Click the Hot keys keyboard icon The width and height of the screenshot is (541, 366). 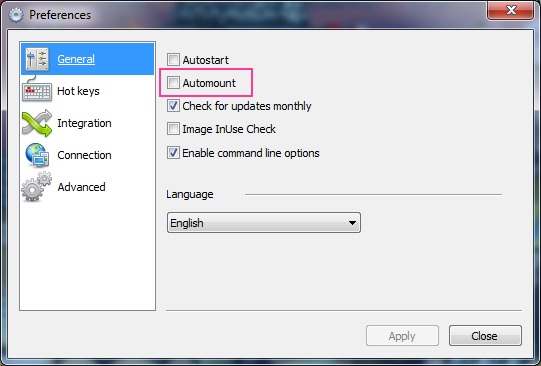(x=37, y=89)
